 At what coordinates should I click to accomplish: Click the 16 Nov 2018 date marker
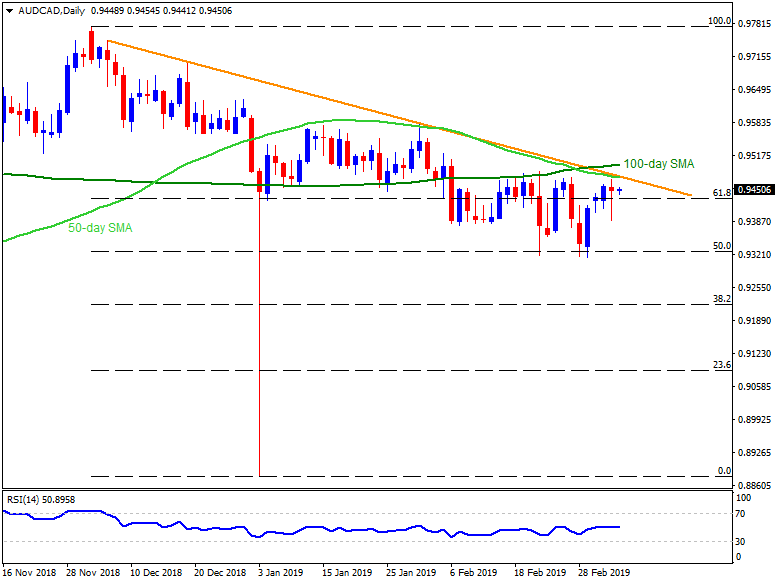(30, 573)
